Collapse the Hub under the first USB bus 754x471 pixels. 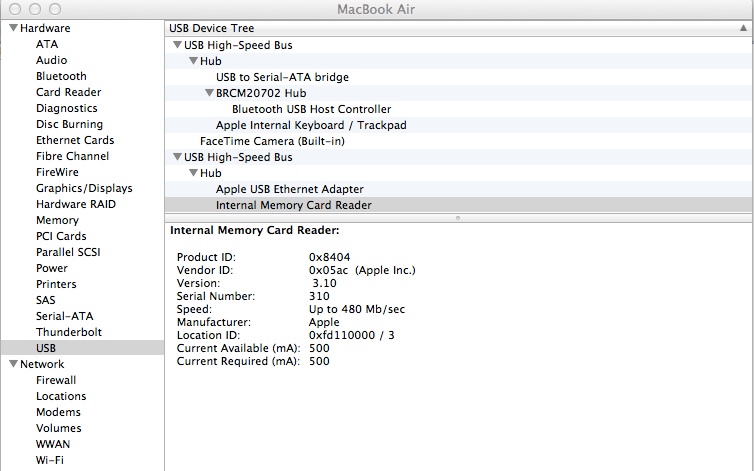(x=193, y=61)
